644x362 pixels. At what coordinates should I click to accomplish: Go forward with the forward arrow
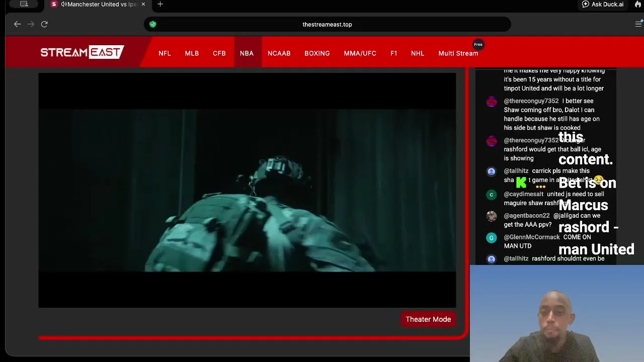31,24
